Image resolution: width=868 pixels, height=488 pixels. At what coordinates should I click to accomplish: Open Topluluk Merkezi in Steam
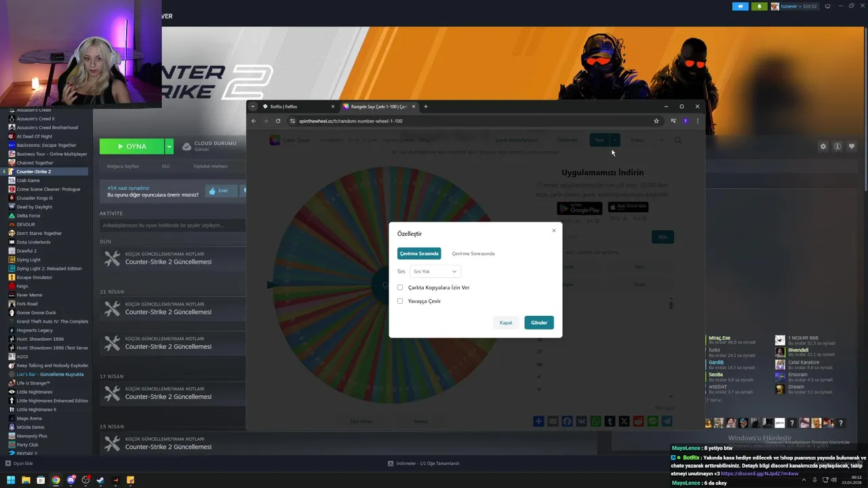tap(210, 166)
